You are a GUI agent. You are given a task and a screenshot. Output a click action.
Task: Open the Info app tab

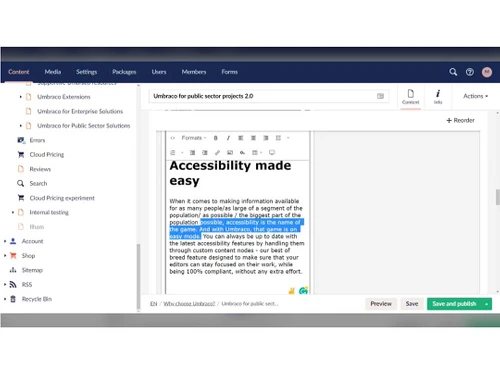pos(438,97)
